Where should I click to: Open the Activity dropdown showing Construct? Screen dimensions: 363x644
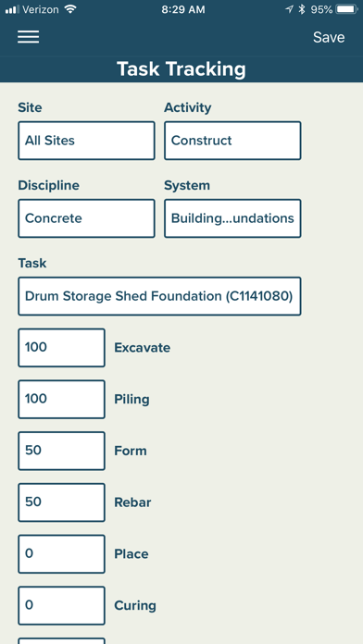[232, 141]
